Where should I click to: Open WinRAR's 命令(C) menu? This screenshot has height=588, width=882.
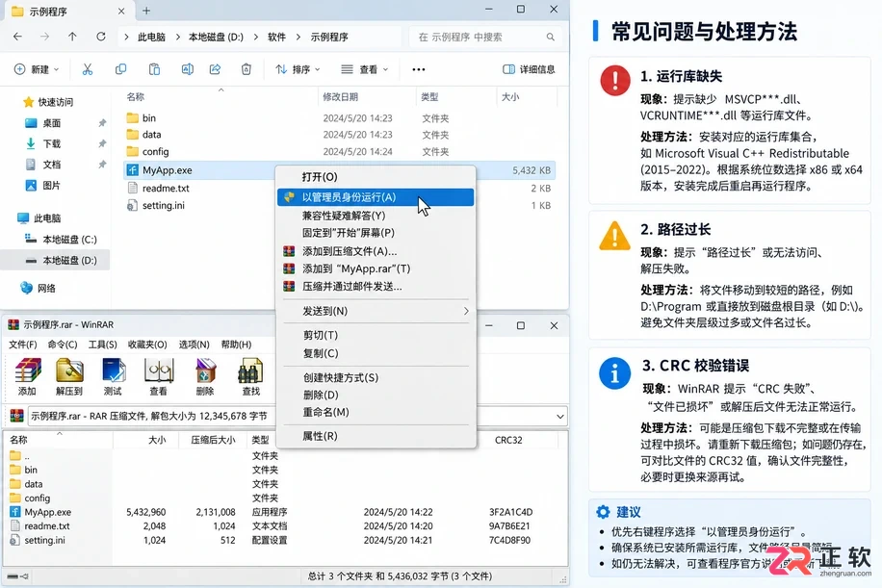pyautogui.click(x=63, y=345)
